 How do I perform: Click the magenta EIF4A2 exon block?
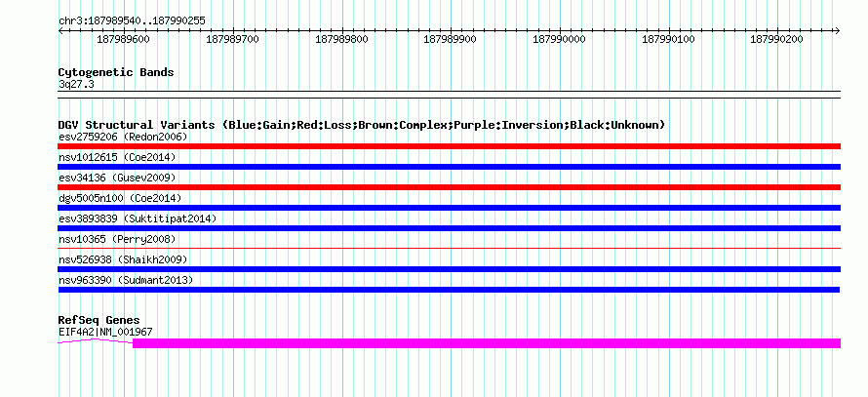click(487, 343)
